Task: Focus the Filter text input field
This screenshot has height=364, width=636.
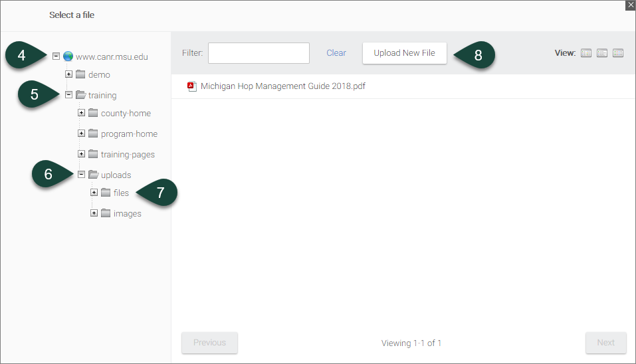Action: click(x=259, y=53)
